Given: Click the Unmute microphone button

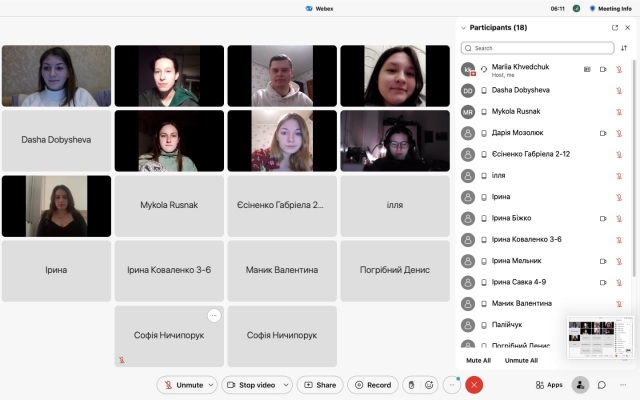Looking at the screenshot, I should [183, 385].
